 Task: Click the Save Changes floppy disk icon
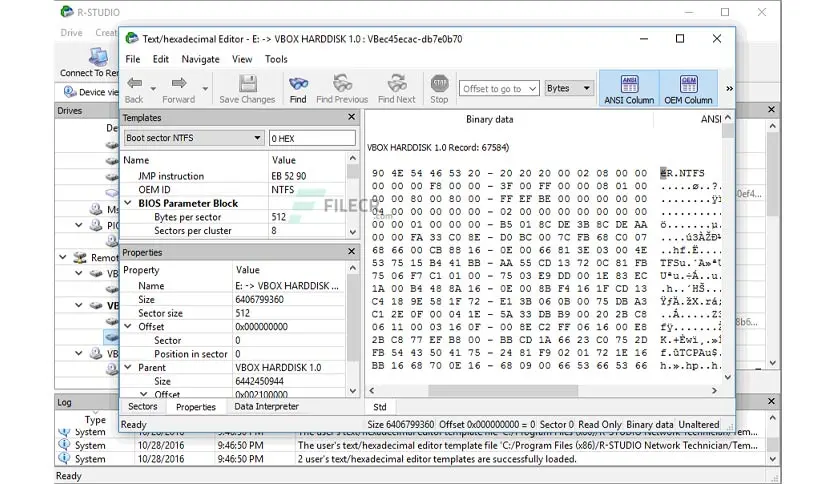247,84
